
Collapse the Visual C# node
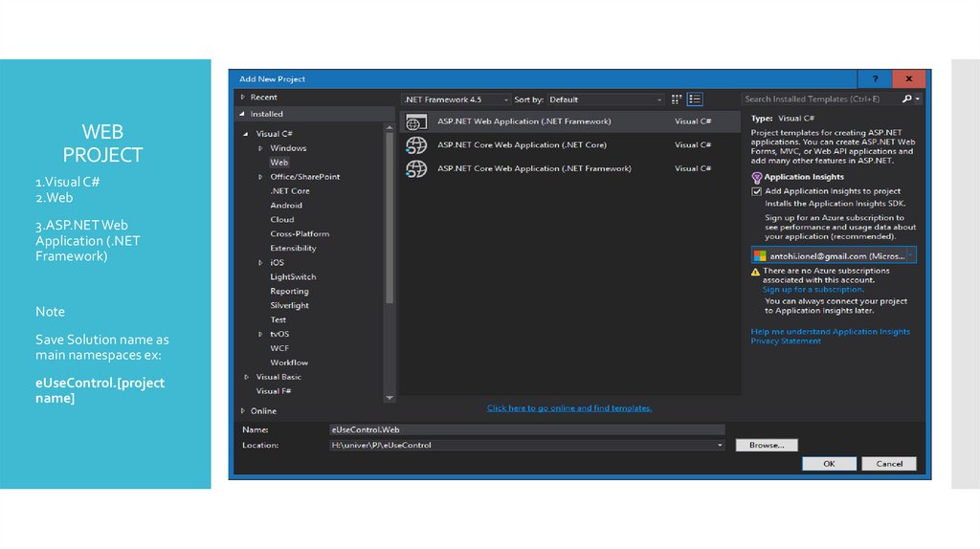click(246, 134)
